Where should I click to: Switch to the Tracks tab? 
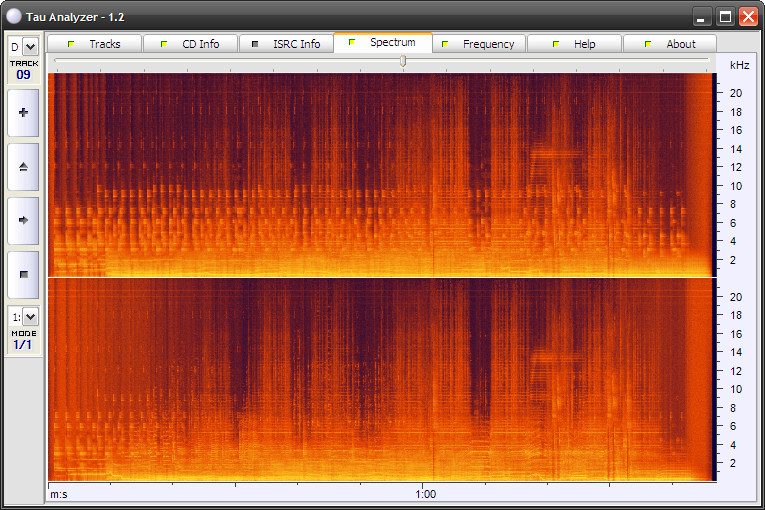[94, 44]
